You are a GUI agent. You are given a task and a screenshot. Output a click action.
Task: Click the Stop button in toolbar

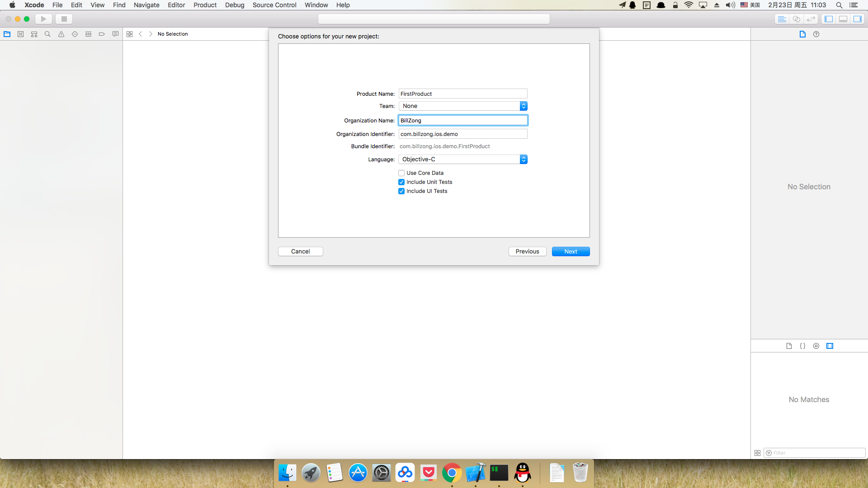[x=64, y=19]
